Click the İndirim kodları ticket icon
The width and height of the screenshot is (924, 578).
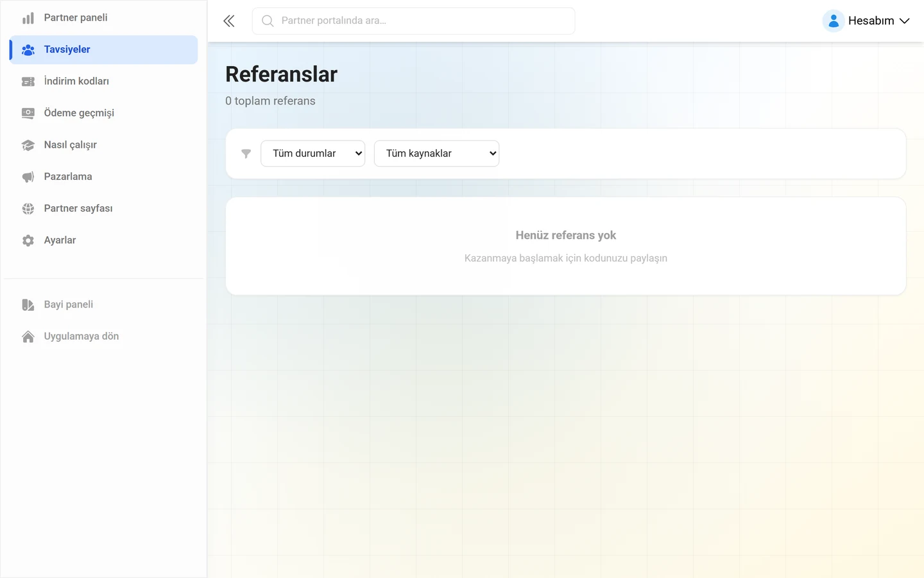coord(28,82)
